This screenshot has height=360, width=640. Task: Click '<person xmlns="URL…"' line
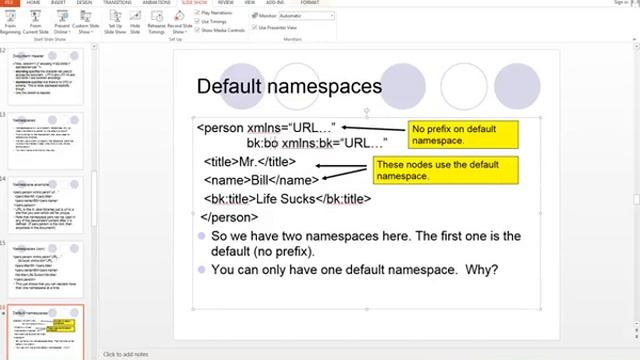[266, 128]
